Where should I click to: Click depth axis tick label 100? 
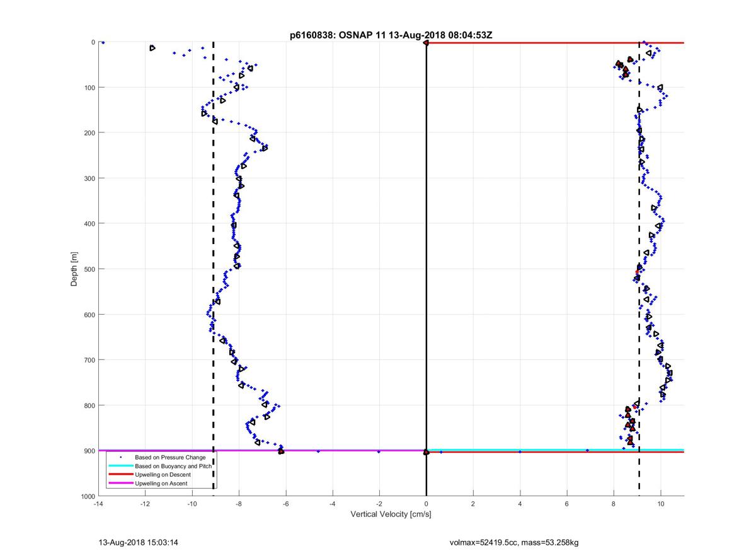pos(89,88)
